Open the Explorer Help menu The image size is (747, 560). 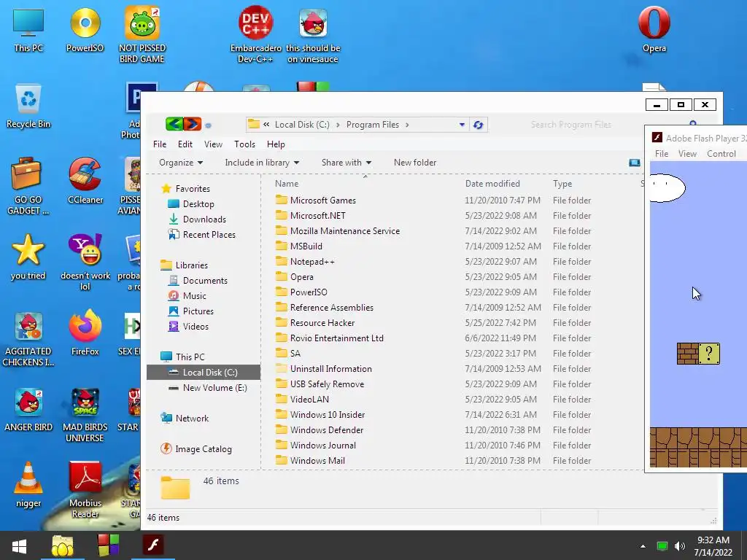(276, 144)
